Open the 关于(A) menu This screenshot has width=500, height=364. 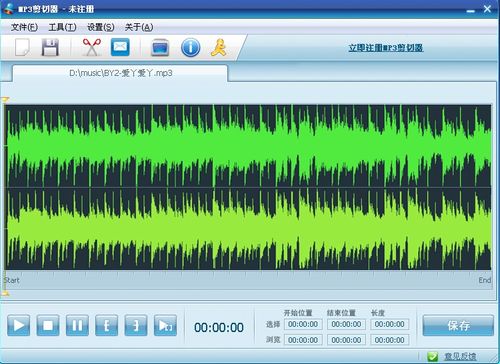139,27
